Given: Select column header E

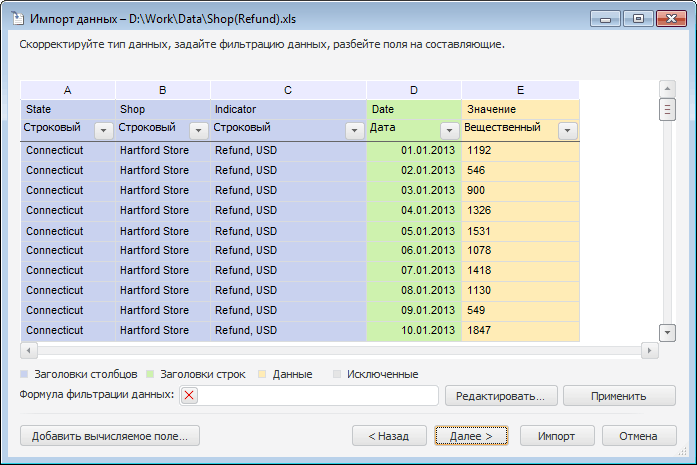Looking at the screenshot, I should coord(521,90).
